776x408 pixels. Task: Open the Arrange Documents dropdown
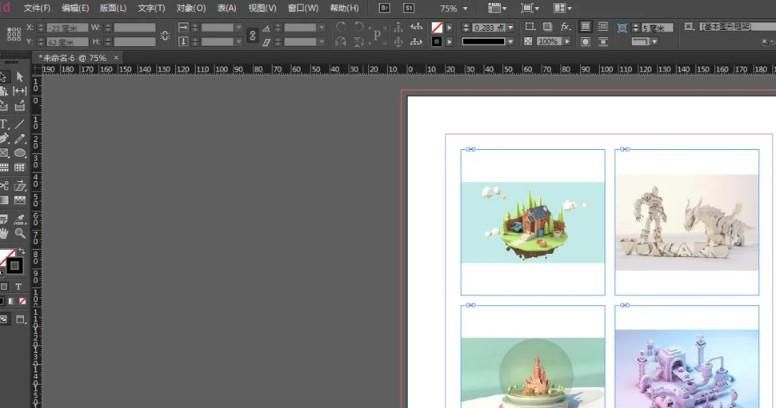tap(562, 8)
